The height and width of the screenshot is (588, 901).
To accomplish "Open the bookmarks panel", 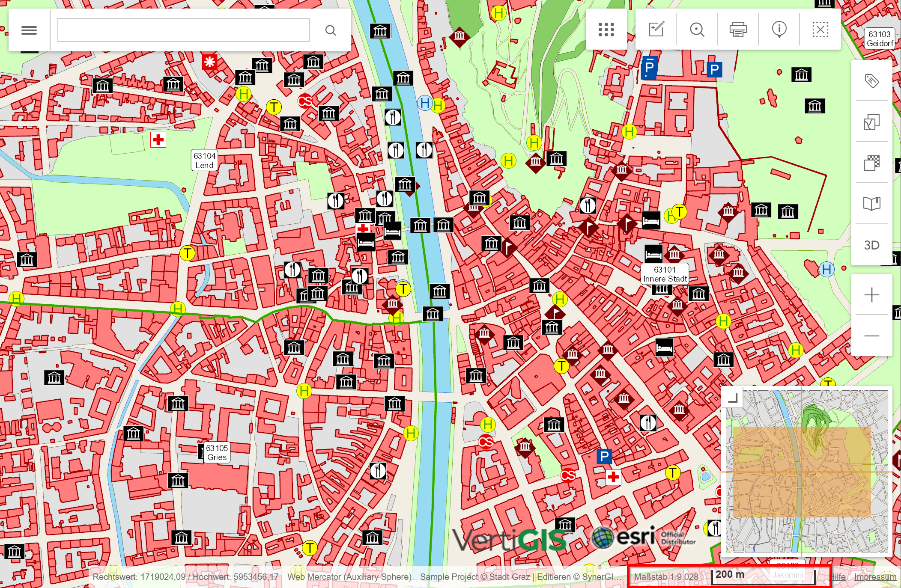I will (x=871, y=203).
